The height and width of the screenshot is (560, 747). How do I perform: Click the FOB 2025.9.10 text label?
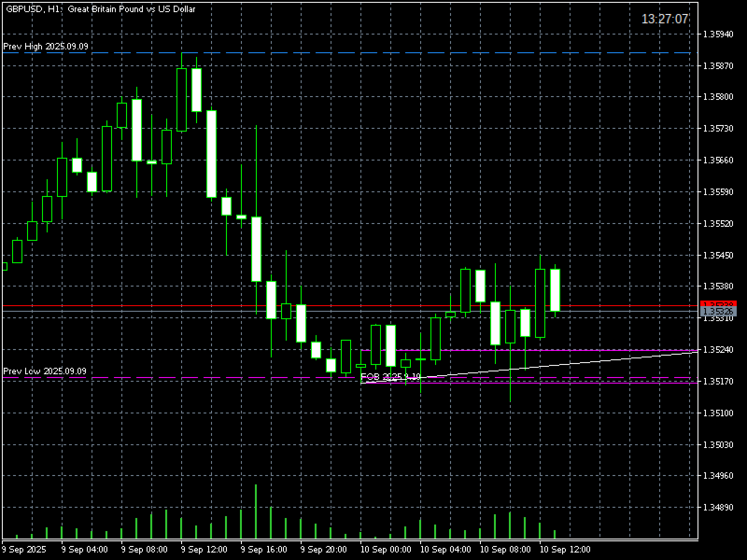pyautogui.click(x=390, y=377)
